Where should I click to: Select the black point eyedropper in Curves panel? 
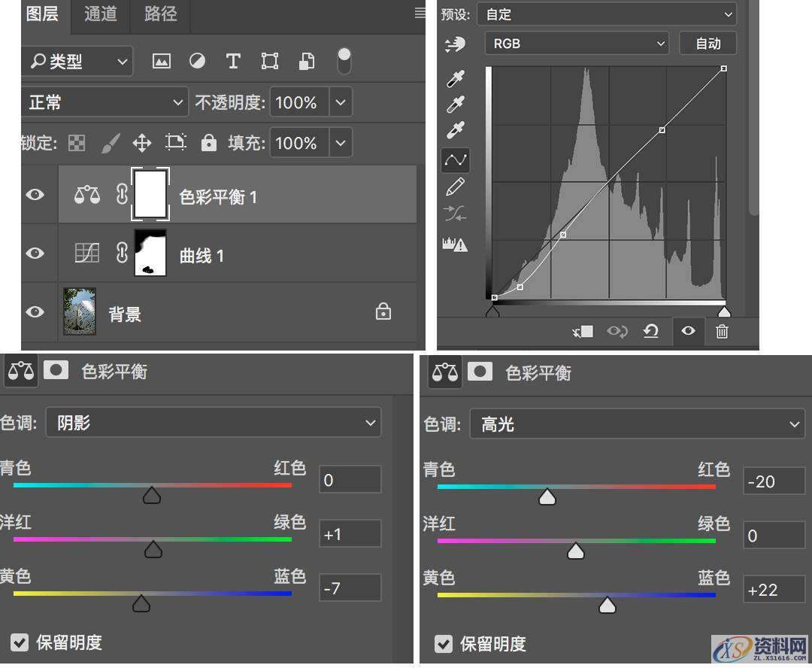(x=455, y=78)
